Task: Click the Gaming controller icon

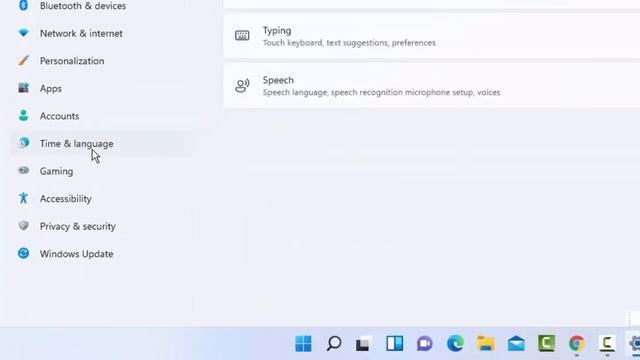Action: click(x=24, y=170)
